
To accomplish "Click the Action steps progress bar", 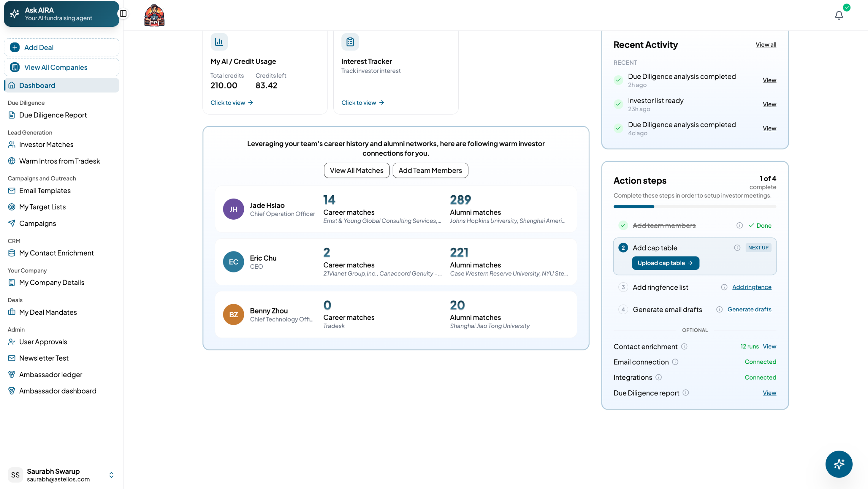I will pyautogui.click(x=695, y=206).
